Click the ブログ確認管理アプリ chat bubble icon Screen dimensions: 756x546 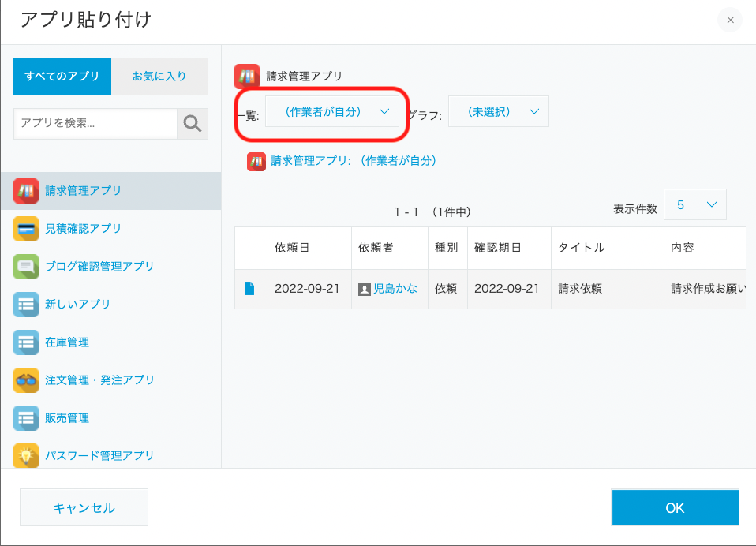pos(26,267)
